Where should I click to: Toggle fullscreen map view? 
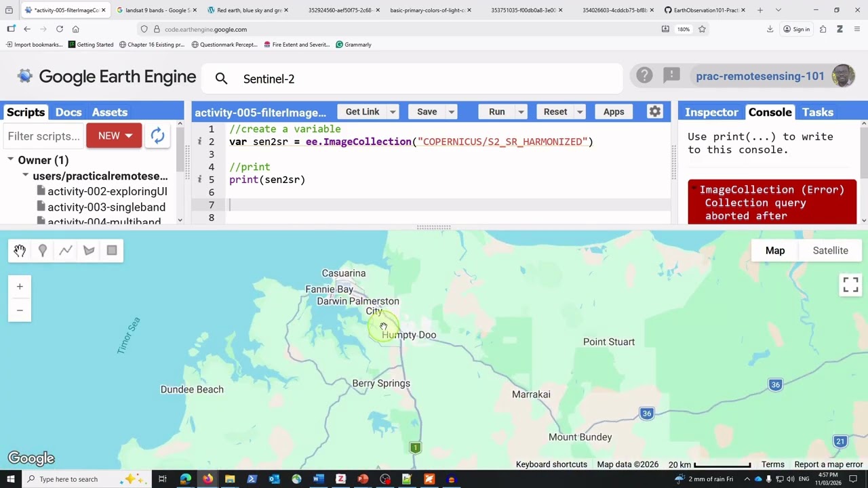(x=850, y=285)
